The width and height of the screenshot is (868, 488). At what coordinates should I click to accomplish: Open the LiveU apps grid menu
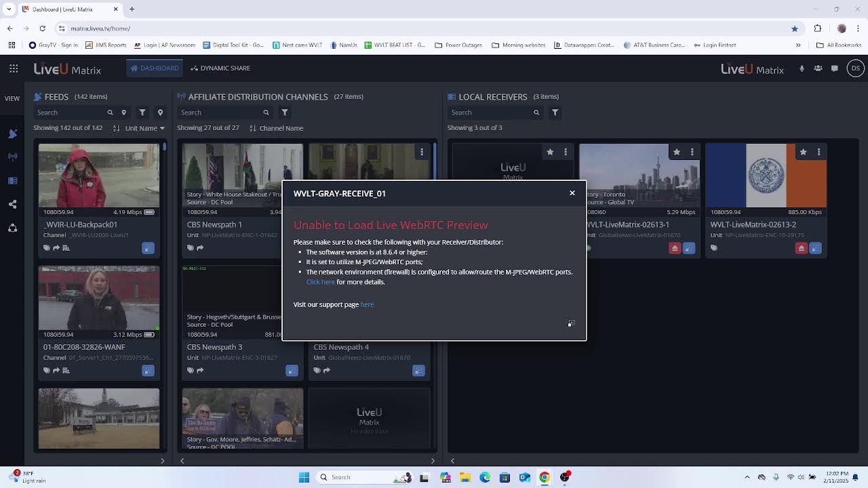coord(14,68)
